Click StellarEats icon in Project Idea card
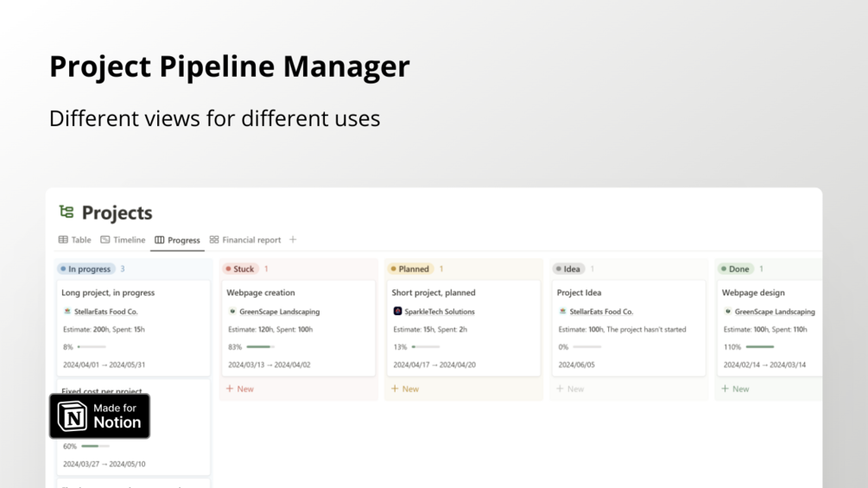The height and width of the screenshot is (488, 868). pyautogui.click(x=562, y=312)
